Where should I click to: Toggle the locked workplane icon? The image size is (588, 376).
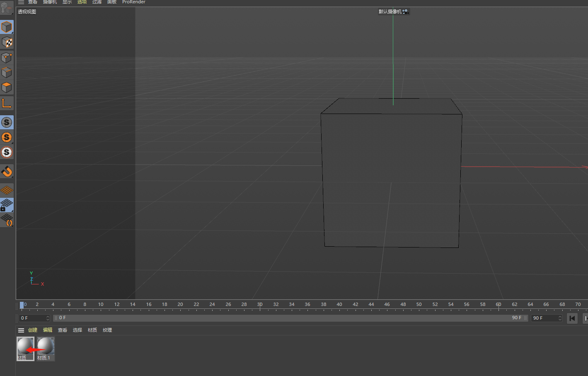[7, 205]
